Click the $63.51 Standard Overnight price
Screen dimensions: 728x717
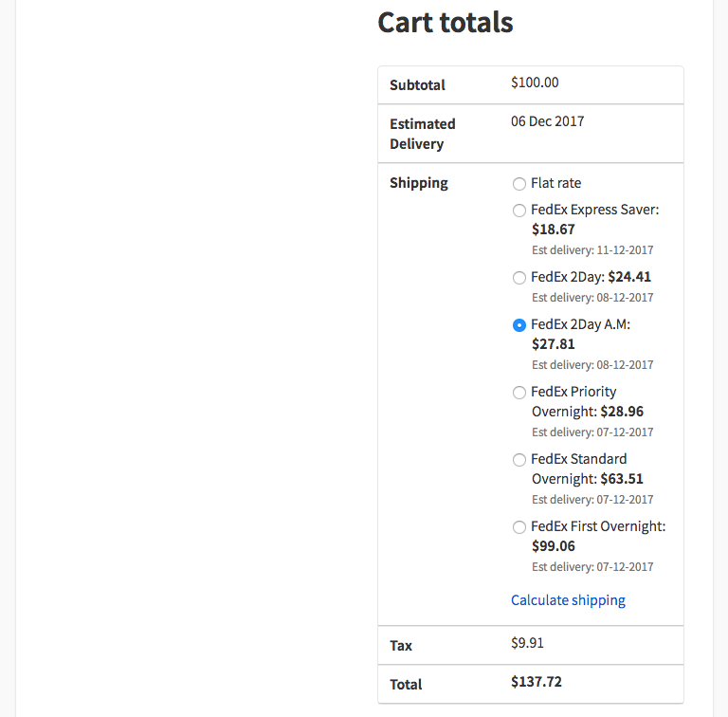click(x=622, y=479)
